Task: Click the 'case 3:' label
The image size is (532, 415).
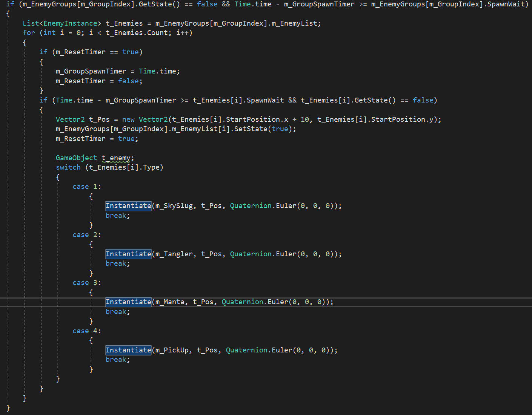Action: click(86, 283)
